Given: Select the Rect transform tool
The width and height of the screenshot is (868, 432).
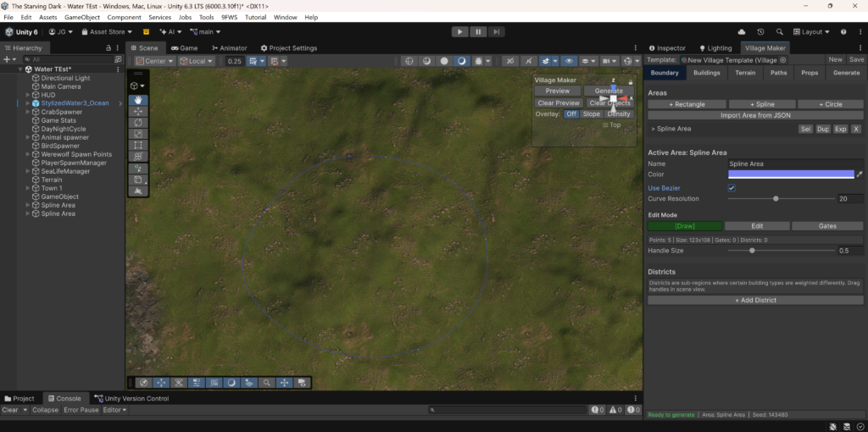Looking at the screenshot, I should [138, 146].
